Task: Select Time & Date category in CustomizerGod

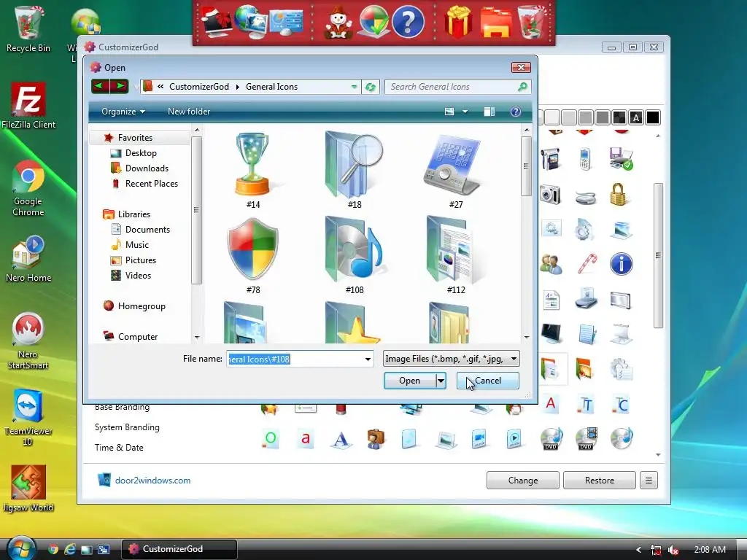Action: [x=119, y=448]
